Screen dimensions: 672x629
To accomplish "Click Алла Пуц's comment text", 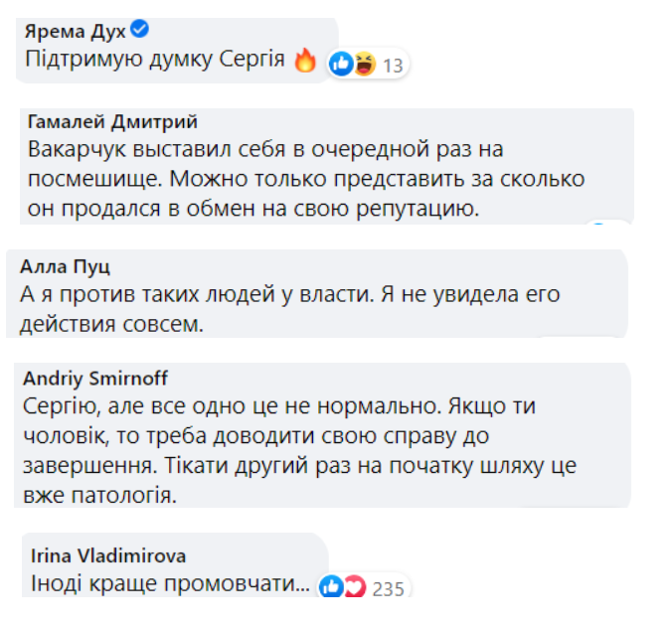I will pos(289,309).
